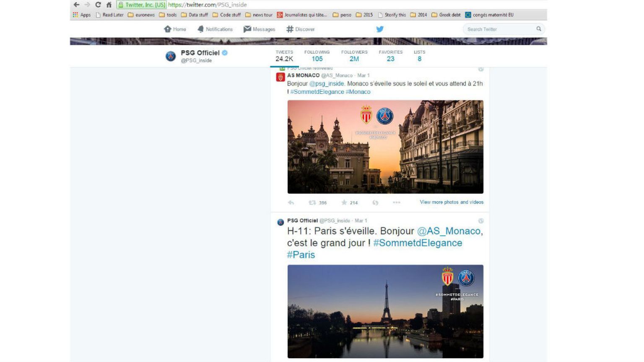
Task: Click the browser back arrow
Action: (x=76, y=5)
